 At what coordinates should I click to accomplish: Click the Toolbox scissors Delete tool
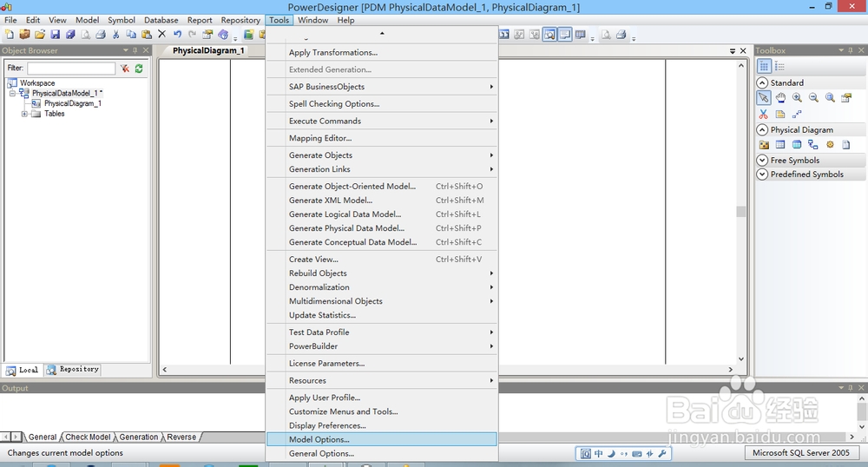[763, 114]
